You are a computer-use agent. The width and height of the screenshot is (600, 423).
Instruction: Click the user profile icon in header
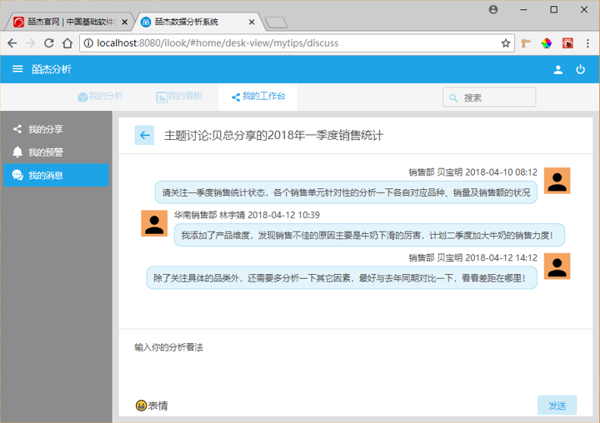pyautogui.click(x=558, y=69)
